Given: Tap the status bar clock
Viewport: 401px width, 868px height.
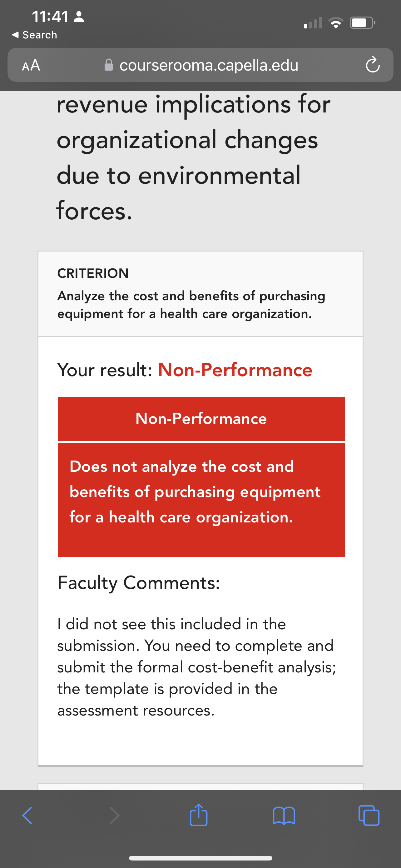Looking at the screenshot, I should 50,17.
